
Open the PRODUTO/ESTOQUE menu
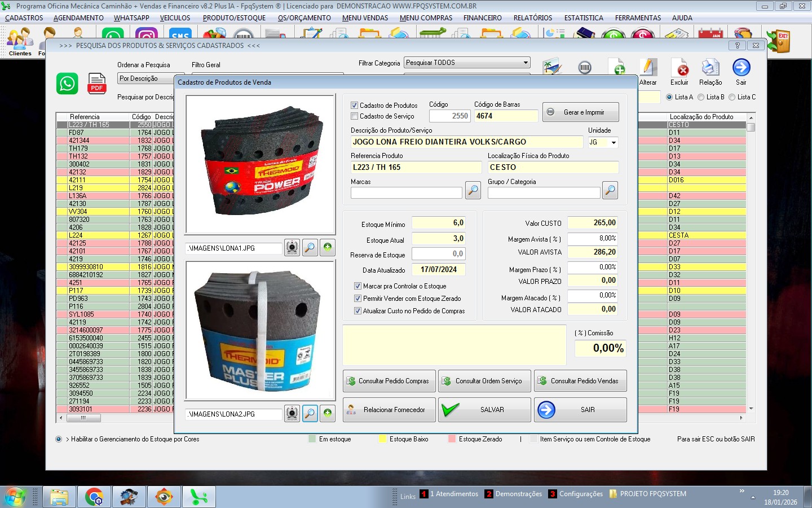[234, 18]
